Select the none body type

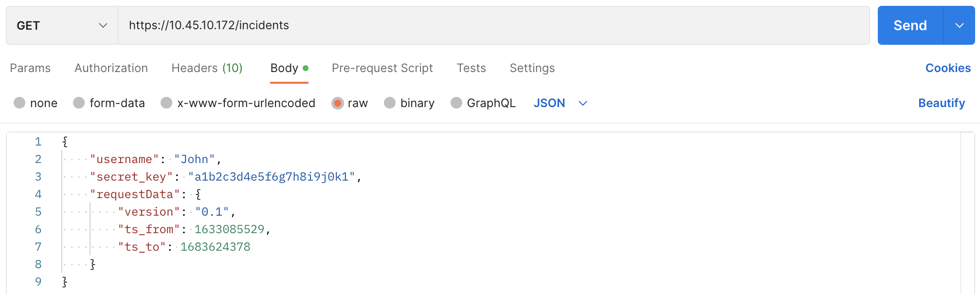pyautogui.click(x=20, y=103)
